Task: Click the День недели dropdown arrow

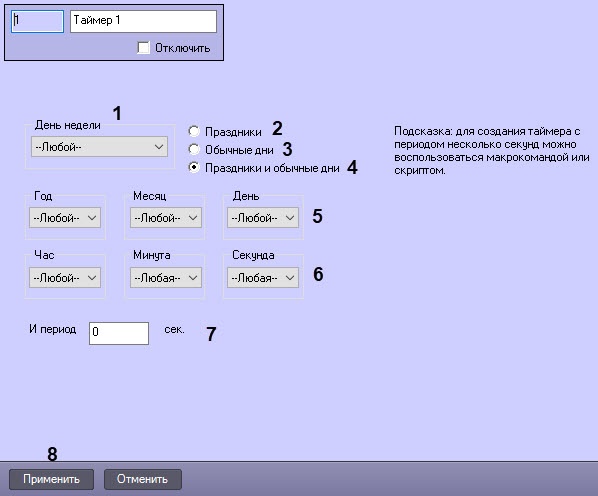Action: click(159, 147)
